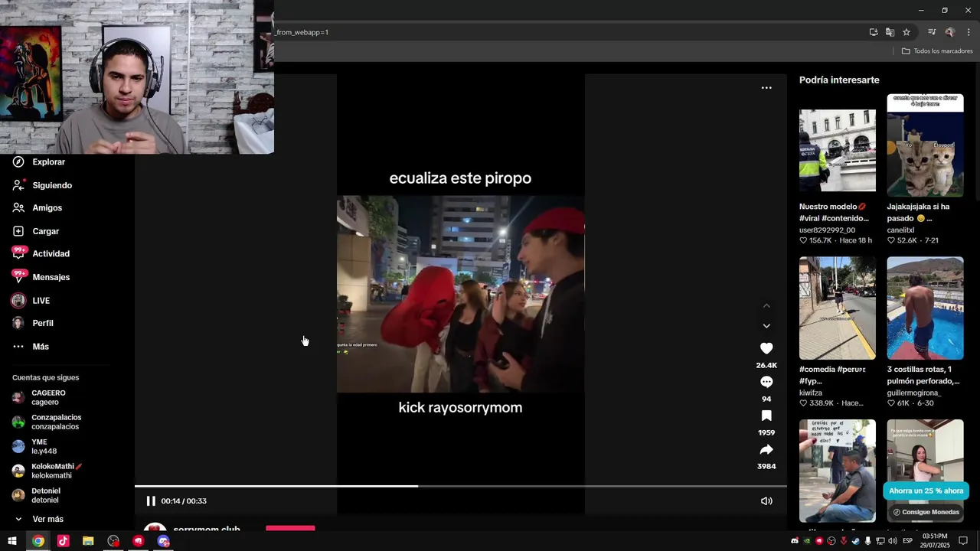Click username user8292992_00
The image size is (980, 551).
[827, 230]
